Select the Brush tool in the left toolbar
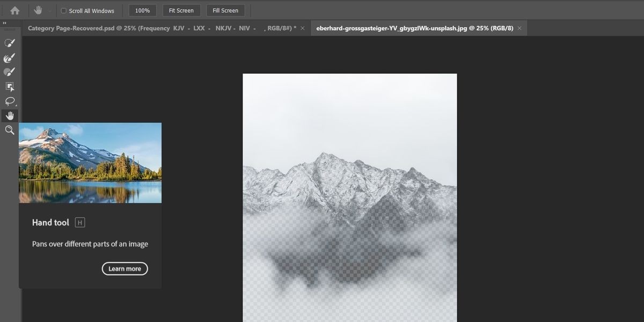The height and width of the screenshot is (322, 644). (10, 72)
